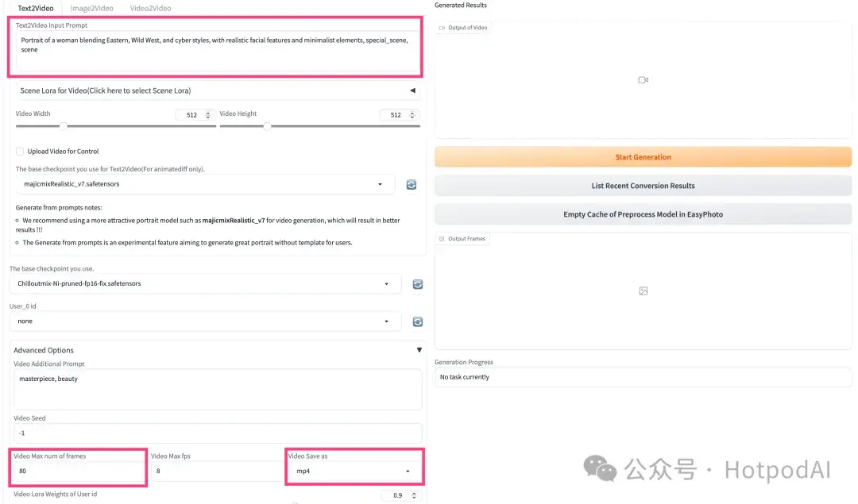The width and height of the screenshot is (858, 504).
Task: Click the image icon in Output Frames
Action: [643, 291]
